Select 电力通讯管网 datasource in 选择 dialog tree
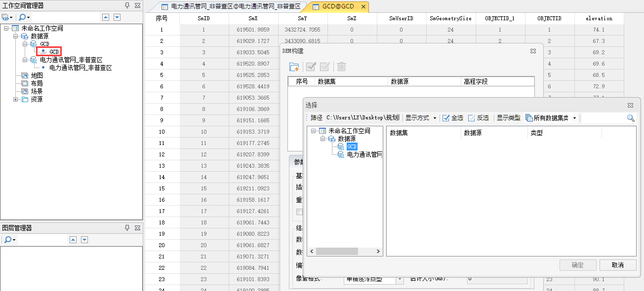644x291 pixels. coord(364,154)
